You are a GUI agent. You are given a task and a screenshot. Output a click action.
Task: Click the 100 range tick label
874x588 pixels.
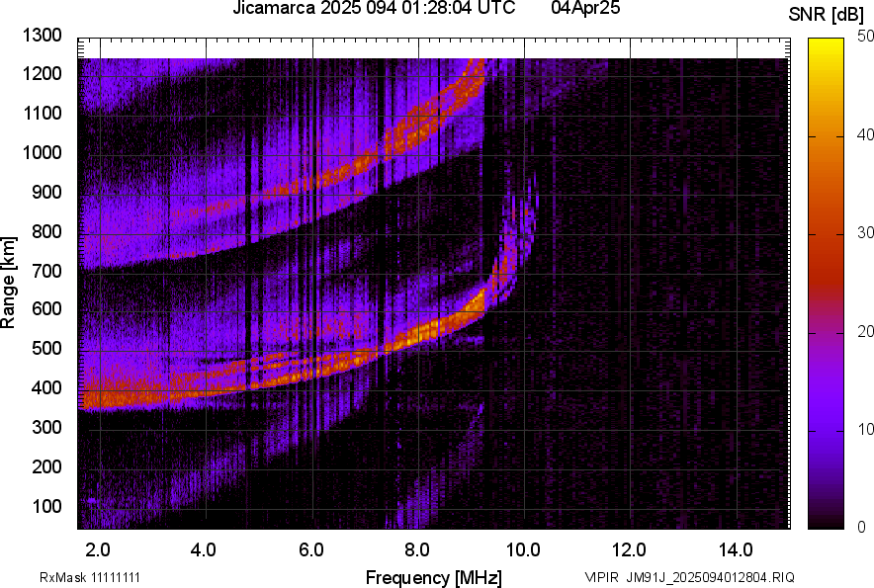tap(46, 506)
